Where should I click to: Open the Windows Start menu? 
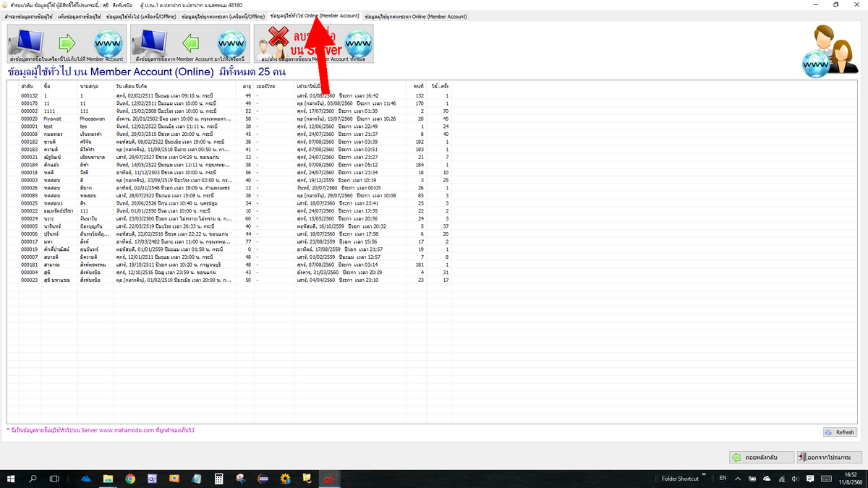pos(11,479)
